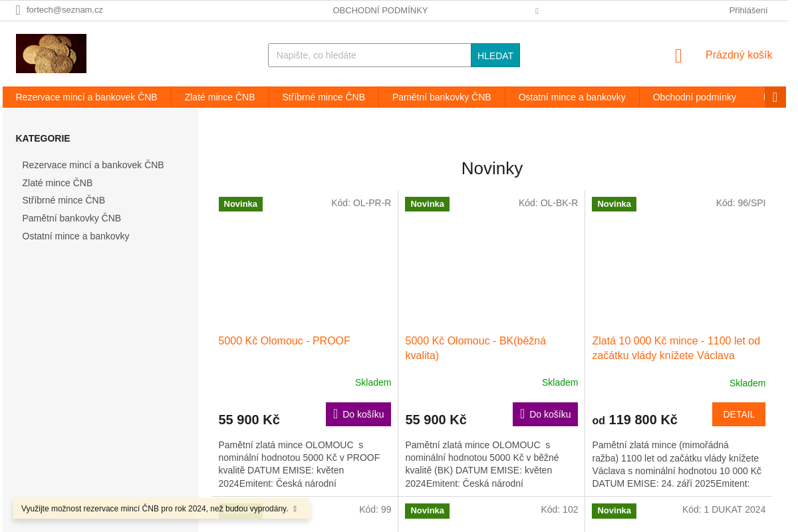Add 5000 Kč Olomouc BK to cart
798x532 pixels.
coord(545,414)
